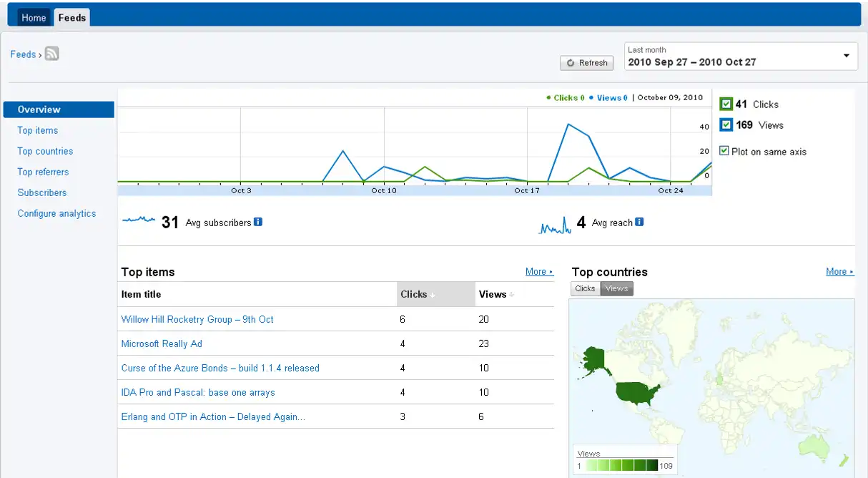Click the Clicks column sort arrow

[433, 296]
